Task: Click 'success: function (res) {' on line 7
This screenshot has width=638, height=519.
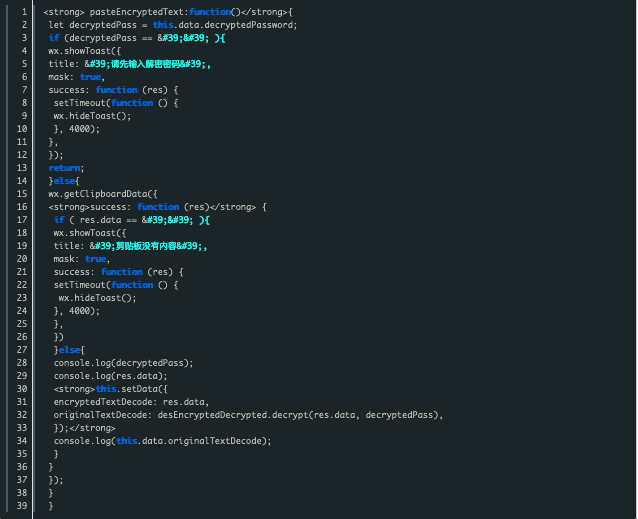Action: click(113, 90)
